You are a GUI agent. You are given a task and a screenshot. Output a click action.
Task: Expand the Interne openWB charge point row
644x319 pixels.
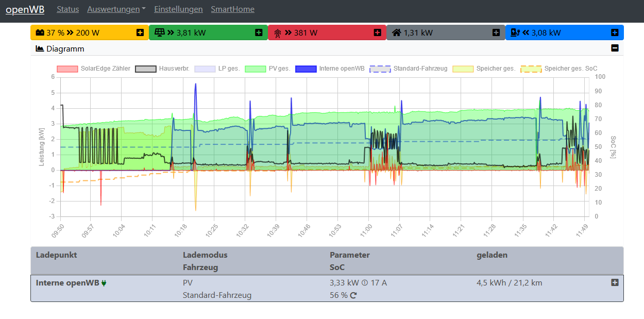(x=615, y=282)
